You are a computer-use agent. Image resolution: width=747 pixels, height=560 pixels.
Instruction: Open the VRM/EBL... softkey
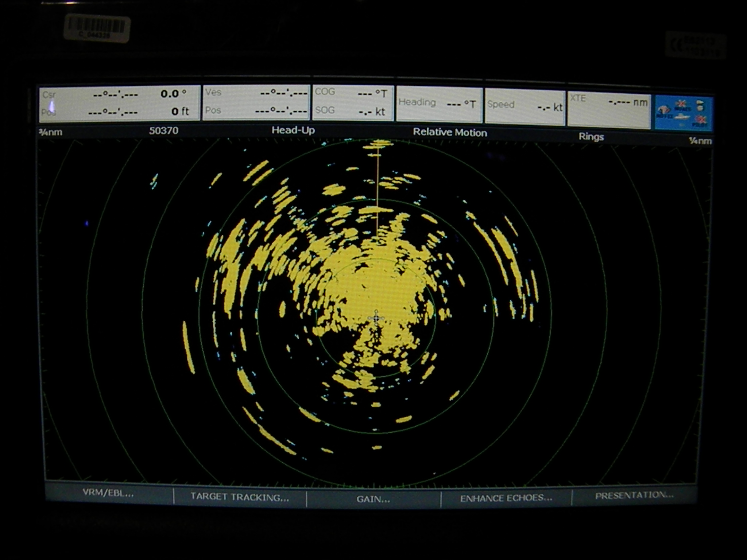(x=109, y=494)
